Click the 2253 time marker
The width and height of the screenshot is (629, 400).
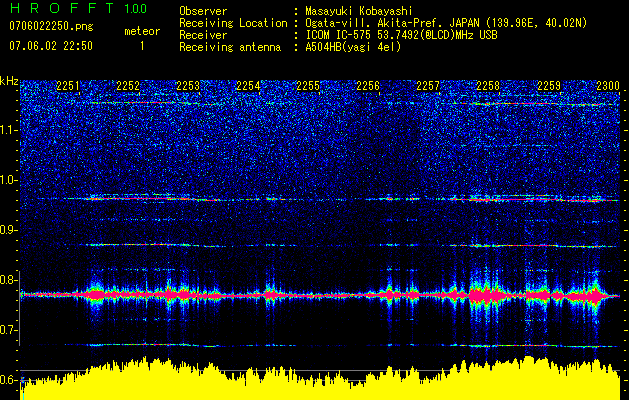coord(188,86)
